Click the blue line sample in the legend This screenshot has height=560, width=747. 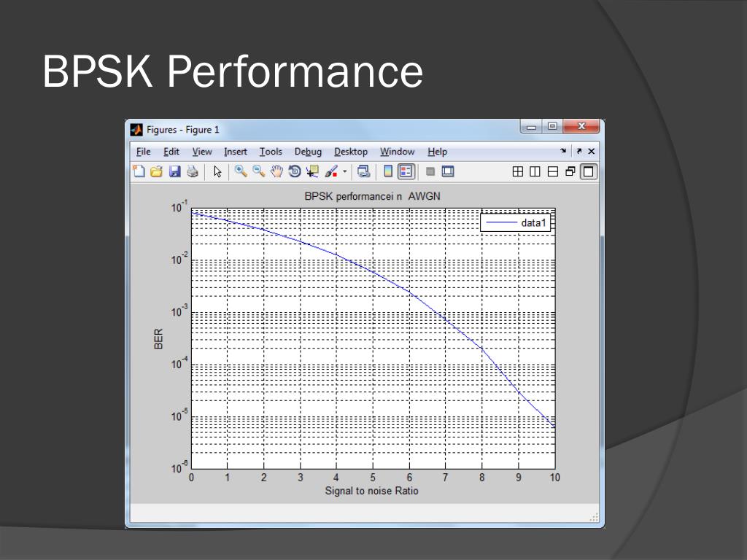(x=501, y=222)
